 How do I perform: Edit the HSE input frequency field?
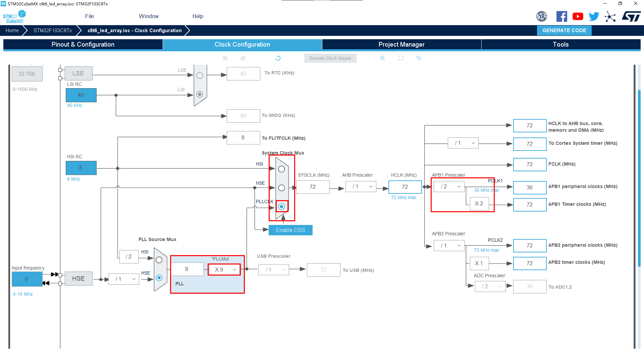click(x=27, y=279)
